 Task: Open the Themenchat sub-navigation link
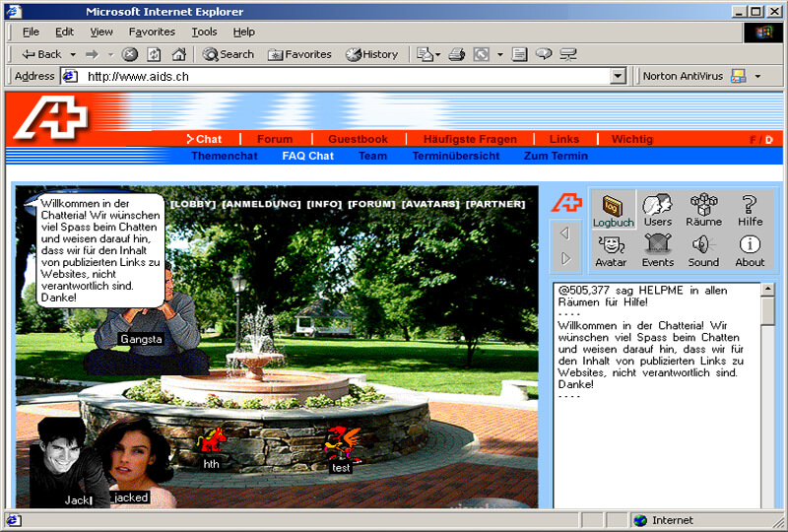(225, 156)
